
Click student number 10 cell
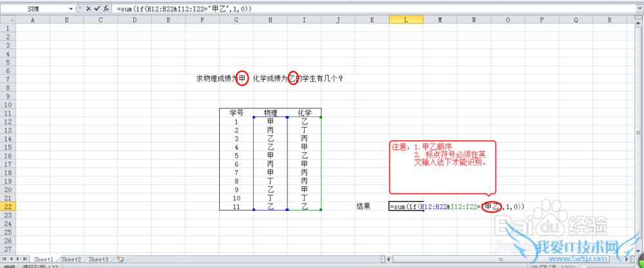pos(236,198)
